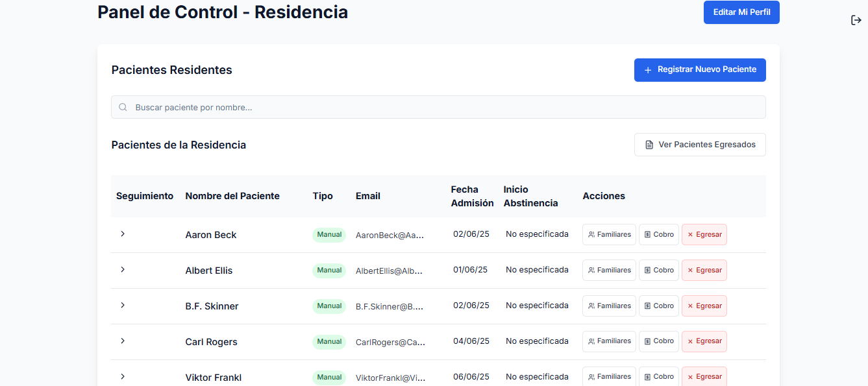
Task: Open Ver Pacientes Egresados
Action: pyautogui.click(x=700, y=145)
